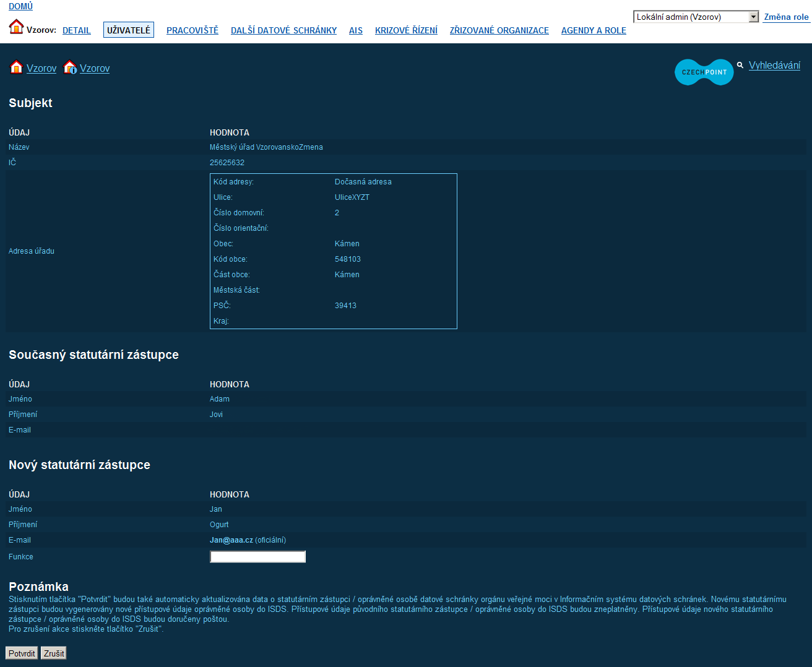Screen dimensions: 812x667
Task: Click the current representative surname Jovi
Action: [x=216, y=415]
